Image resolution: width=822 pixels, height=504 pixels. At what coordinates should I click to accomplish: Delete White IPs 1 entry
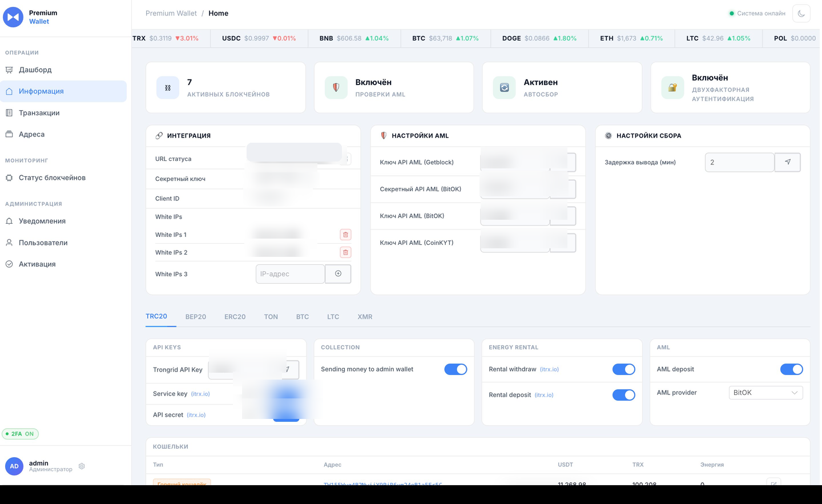345,235
